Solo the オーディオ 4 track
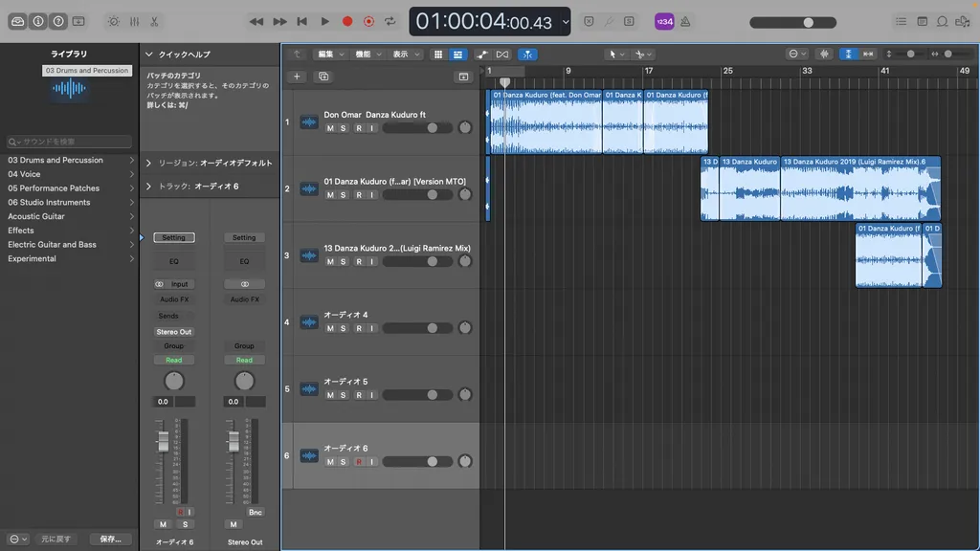 coord(344,328)
